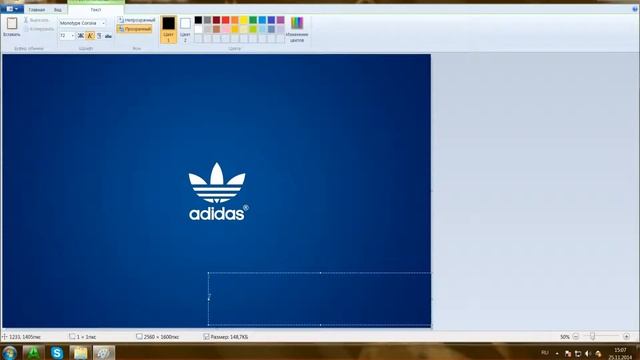Screen dimensions: 640x360
Task: Show hidden tray icons arrow
Action: click(x=557, y=353)
